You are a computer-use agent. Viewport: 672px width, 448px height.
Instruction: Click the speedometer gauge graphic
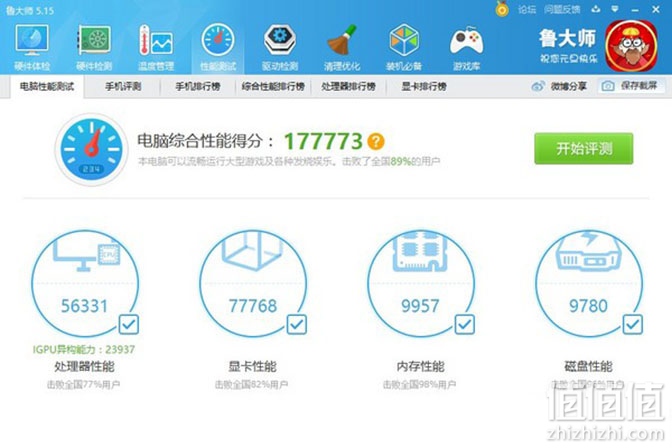coord(91,149)
